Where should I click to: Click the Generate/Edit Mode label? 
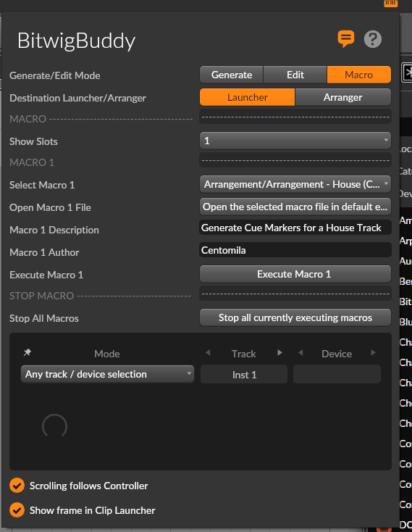point(55,75)
